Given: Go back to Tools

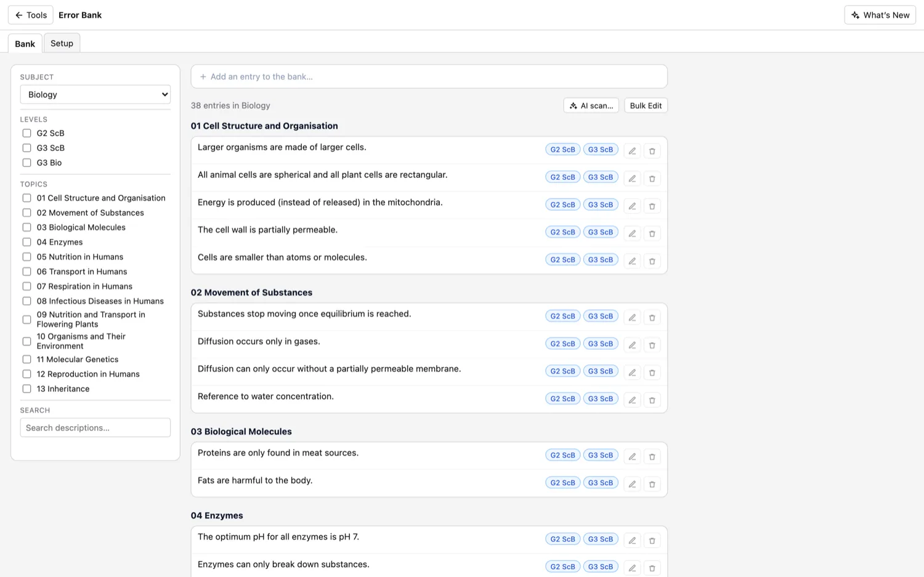Looking at the screenshot, I should pyautogui.click(x=31, y=15).
